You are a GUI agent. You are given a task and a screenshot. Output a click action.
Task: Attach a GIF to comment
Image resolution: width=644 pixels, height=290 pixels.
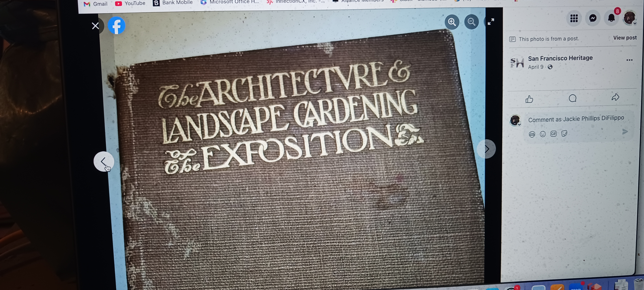pyautogui.click(x=553, y=134)
